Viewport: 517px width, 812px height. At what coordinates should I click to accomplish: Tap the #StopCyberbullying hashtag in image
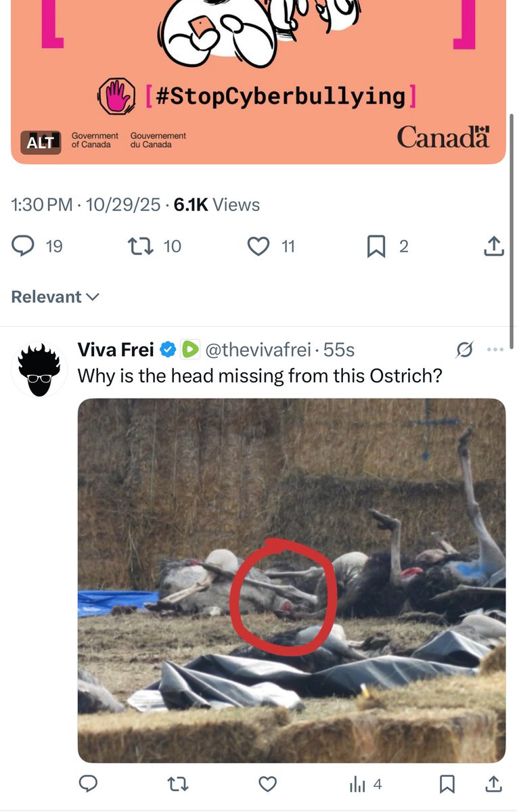[280, 96]
